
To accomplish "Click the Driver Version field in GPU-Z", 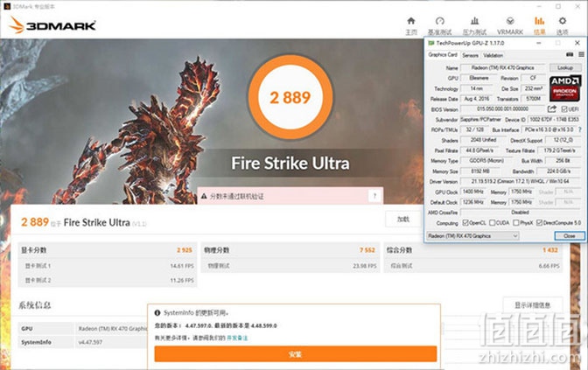I will [x=520, y=181].
